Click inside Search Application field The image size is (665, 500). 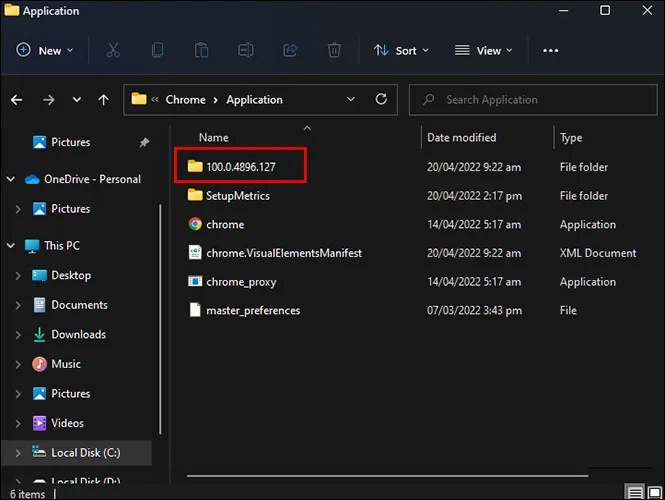(x=533, y=100)
